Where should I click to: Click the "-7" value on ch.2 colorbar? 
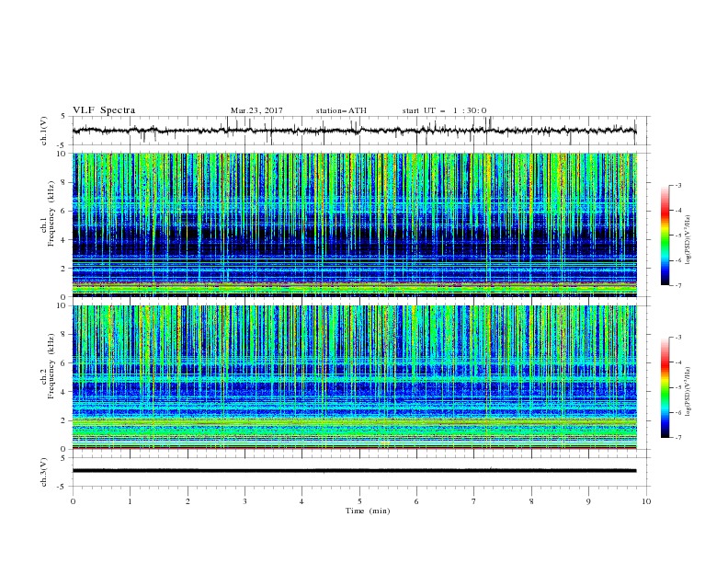click(678, 438)
